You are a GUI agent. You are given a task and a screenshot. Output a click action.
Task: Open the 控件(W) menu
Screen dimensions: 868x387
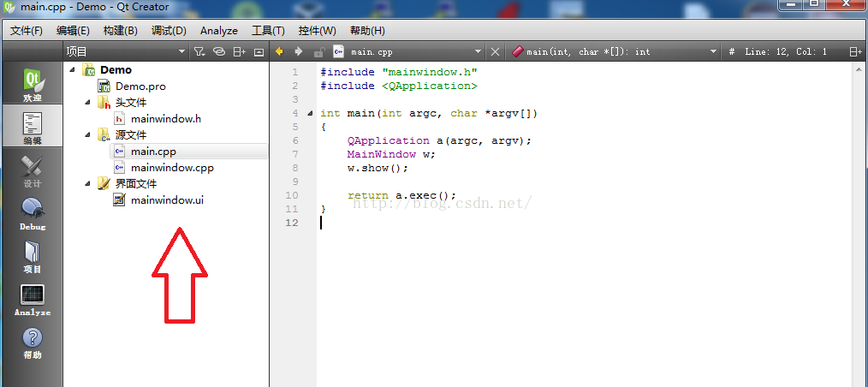pos(318,31)
